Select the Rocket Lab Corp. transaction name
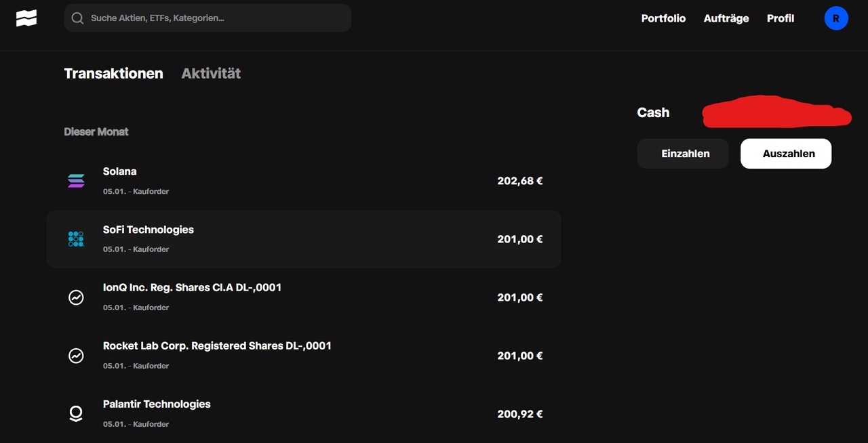 coord(217,346)
